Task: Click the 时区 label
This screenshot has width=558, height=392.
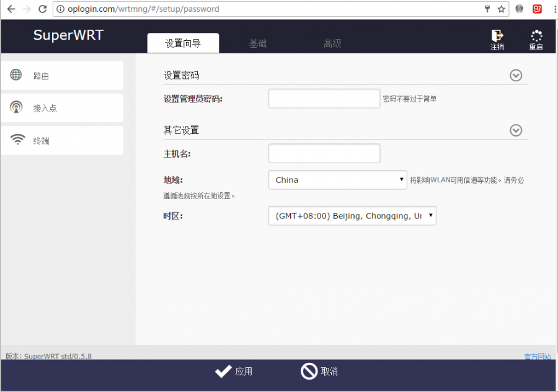Action: pyautogui.click(x=173, y=216)
